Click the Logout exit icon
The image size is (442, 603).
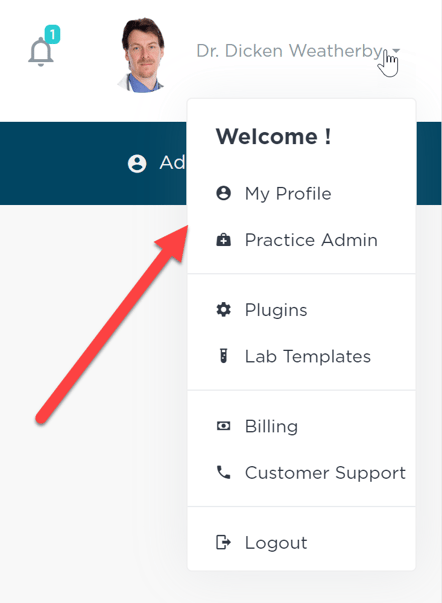[224, 543]
